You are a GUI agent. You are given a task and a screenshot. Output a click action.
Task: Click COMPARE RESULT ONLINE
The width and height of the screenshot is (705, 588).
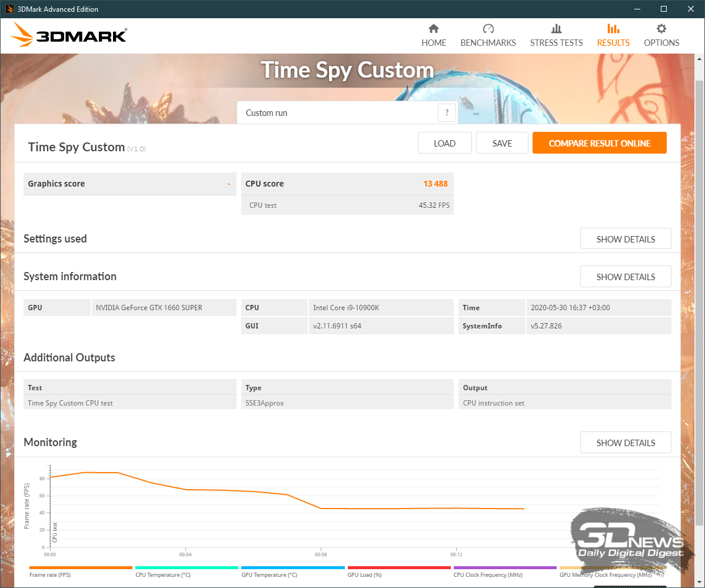(599, 143)
